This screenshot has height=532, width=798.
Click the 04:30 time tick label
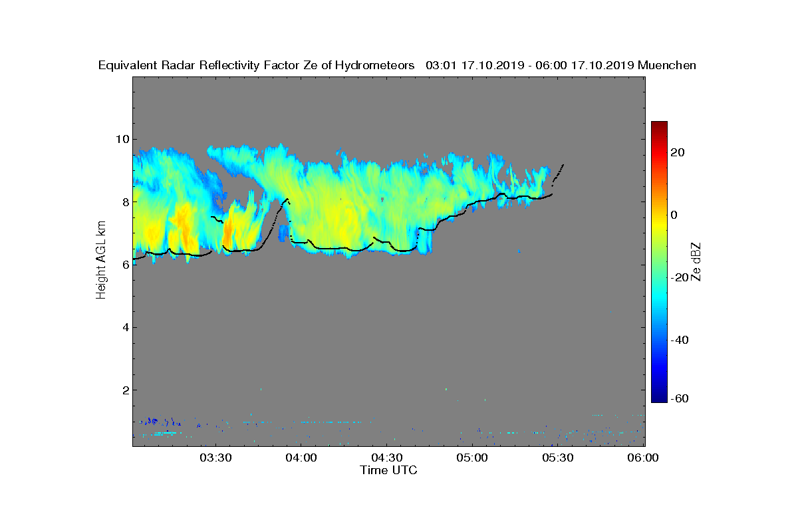[388, 458]
